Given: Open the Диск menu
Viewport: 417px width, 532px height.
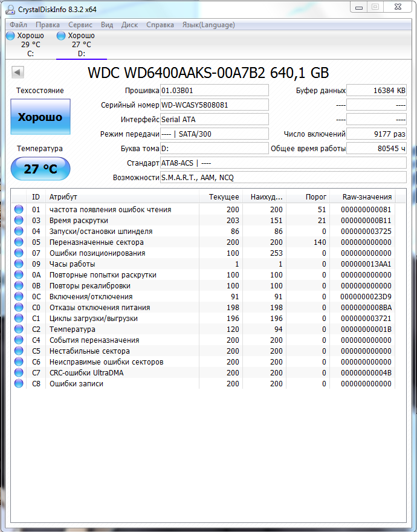Looking at the screenshot, I should (x=129, y=25).
